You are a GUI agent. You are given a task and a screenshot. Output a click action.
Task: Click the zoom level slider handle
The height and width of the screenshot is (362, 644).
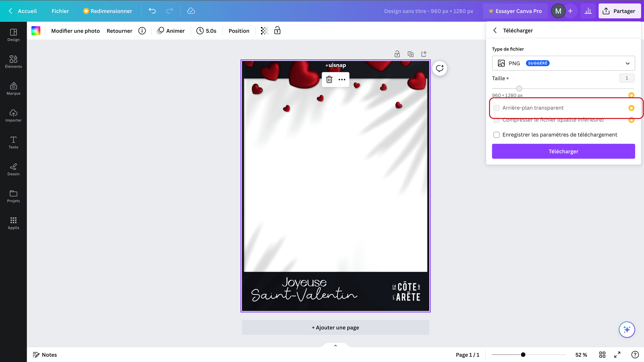[x=523, y=355]
